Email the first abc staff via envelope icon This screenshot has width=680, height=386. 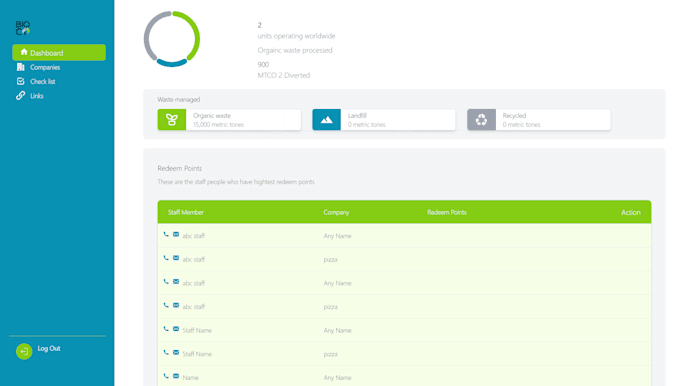(176, 235)
